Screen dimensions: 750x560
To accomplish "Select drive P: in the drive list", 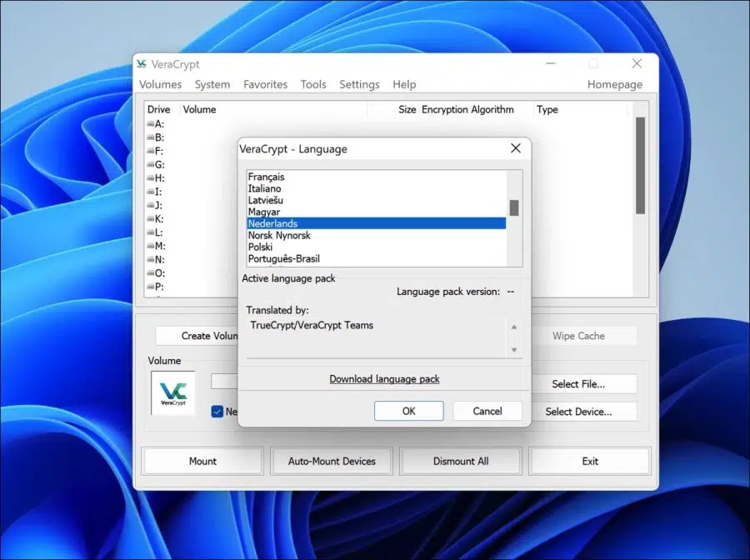I will (x=156, y=287).
